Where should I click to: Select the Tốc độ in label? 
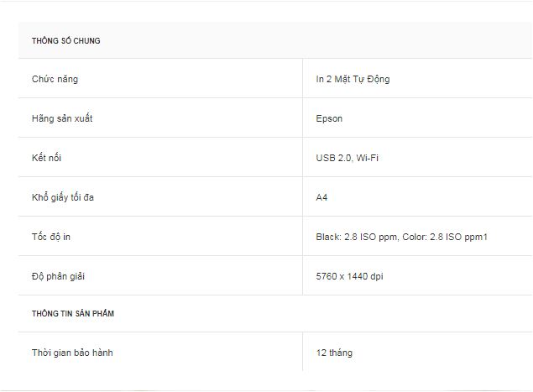(51, 237)
